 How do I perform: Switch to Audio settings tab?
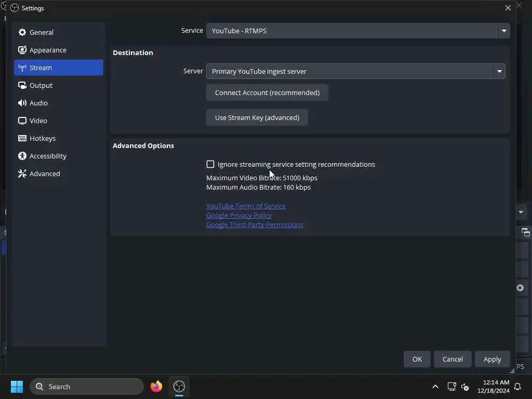[58, 103]
